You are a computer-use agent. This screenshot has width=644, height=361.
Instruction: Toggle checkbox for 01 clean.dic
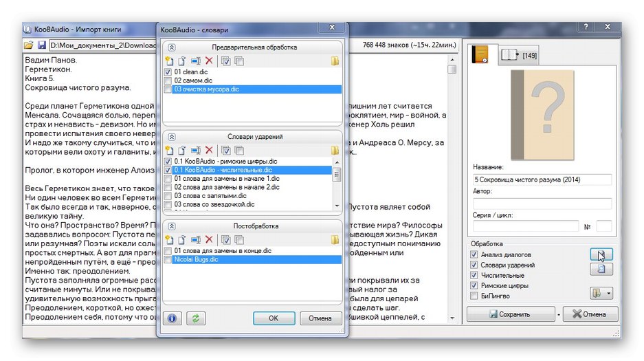coord(168,72)
